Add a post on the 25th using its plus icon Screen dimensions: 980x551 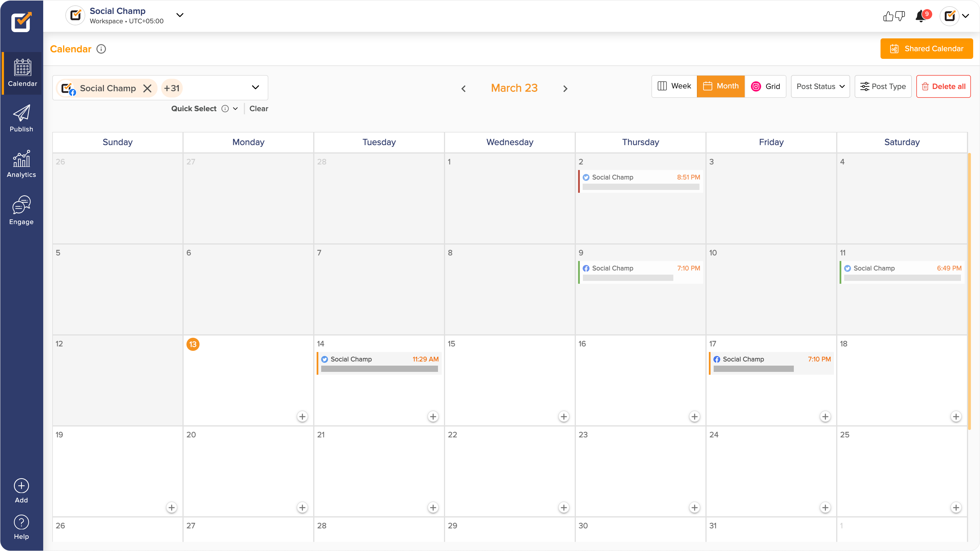coord(956,507)
